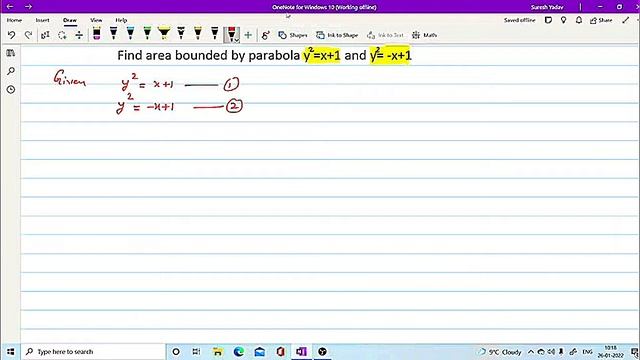Select the Draw tab
Viewport: 640px width, 360px height.
70,20
